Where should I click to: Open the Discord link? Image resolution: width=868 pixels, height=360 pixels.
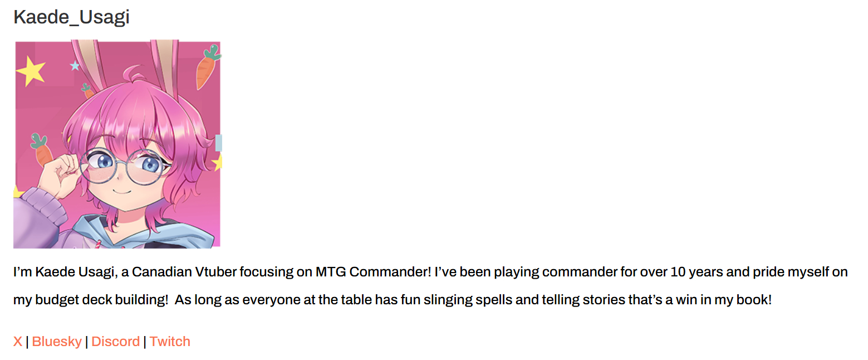tap(115, 342)
